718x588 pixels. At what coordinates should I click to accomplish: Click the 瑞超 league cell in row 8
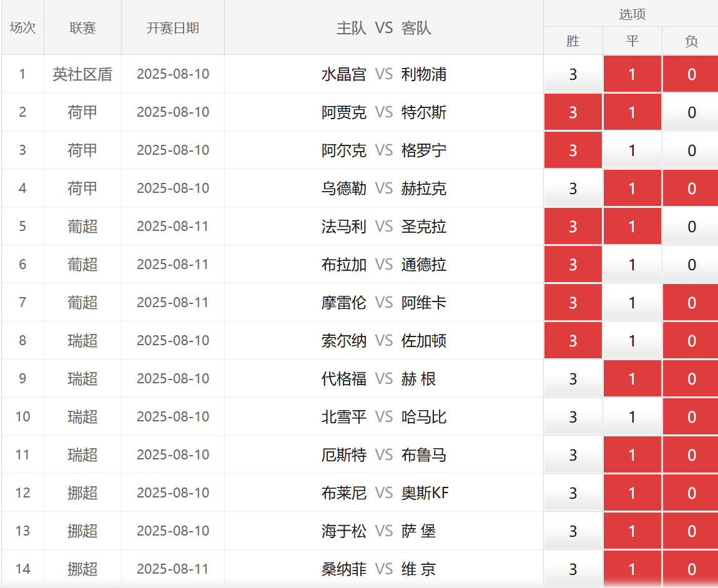pos(82,340)
